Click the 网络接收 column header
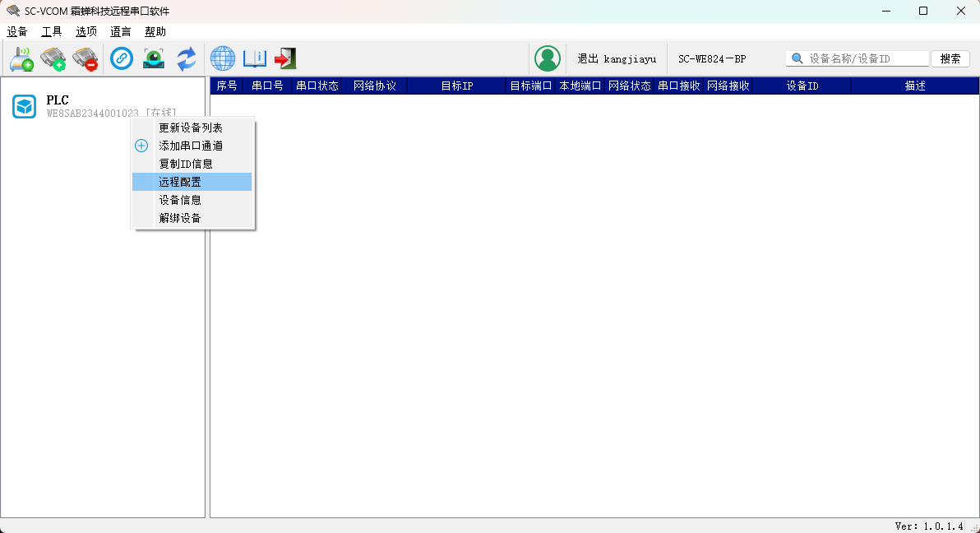The width and height of the screenshot is (980, 533). [x=728, y=86]
